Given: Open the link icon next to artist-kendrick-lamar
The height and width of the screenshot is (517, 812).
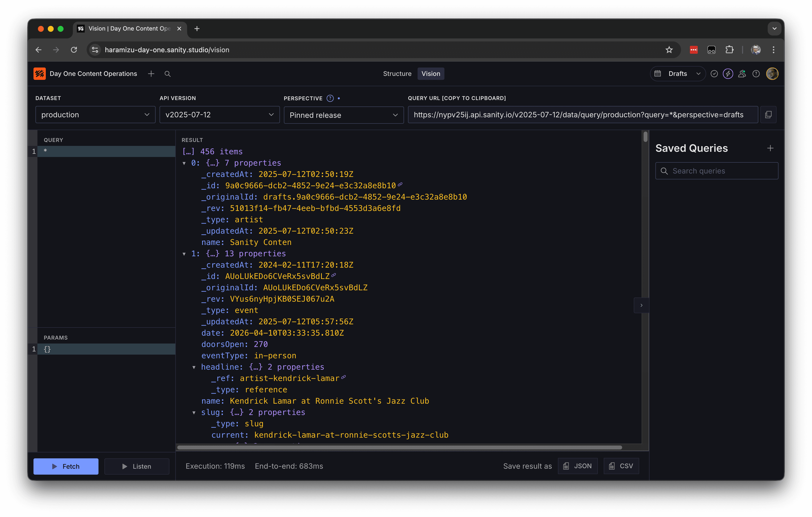Looking at the screenshot, I should (343, 377).
